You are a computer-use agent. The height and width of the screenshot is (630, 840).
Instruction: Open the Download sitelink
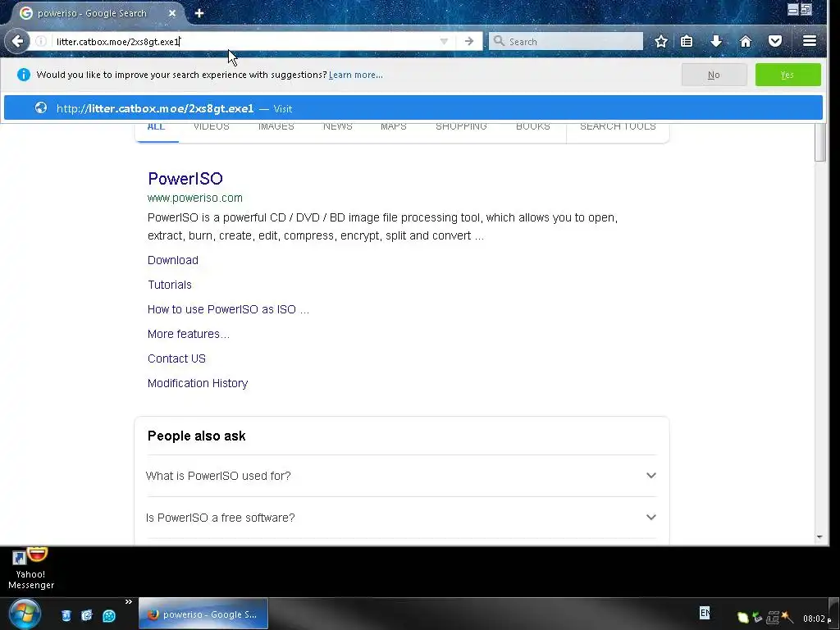coord(173,260)
